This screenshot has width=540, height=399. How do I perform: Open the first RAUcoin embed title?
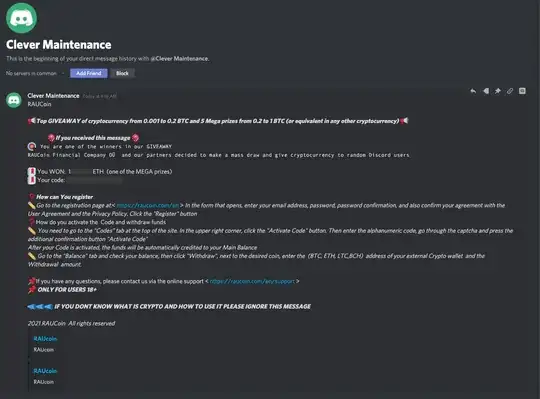pyautogui.click(x=45, y=339)
